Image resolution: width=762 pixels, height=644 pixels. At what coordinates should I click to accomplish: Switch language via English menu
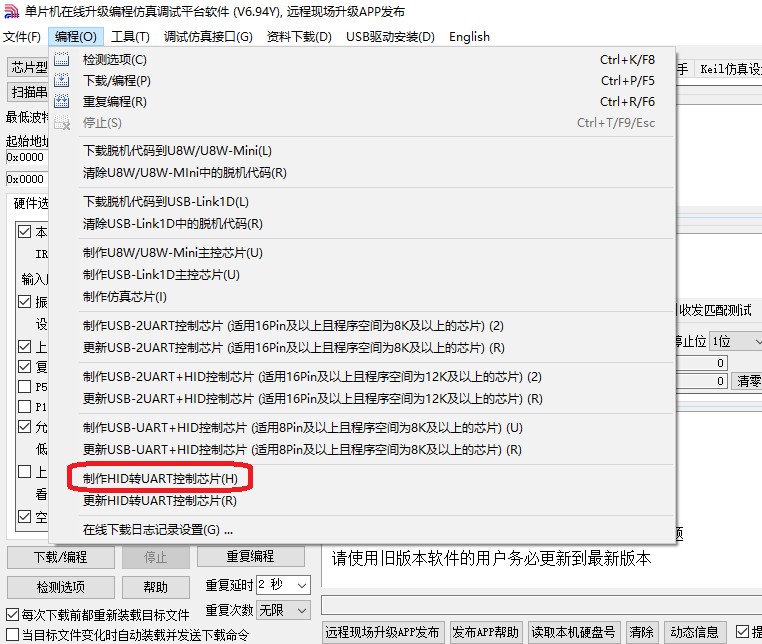tap(469, 36)
